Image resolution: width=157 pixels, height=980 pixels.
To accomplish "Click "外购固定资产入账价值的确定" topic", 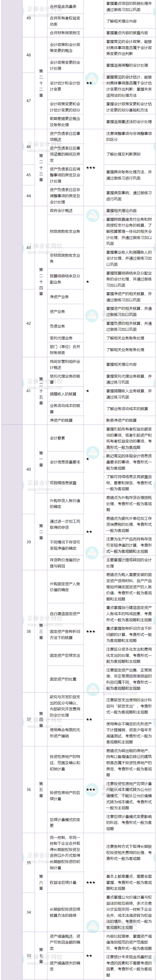I will (x=65, y=586).
